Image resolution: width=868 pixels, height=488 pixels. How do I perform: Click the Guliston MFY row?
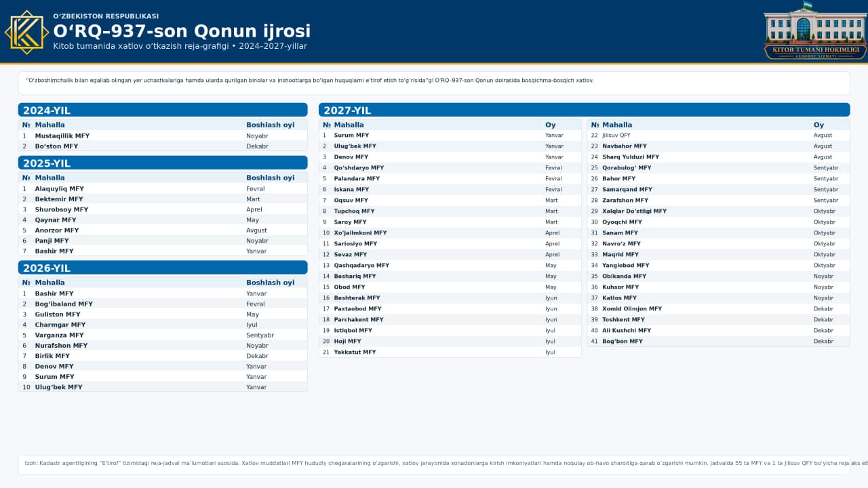[163, 314]
